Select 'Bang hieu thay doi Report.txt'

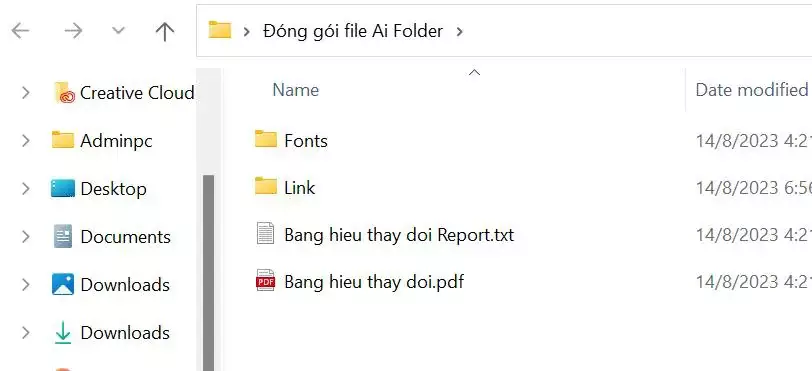pyautogui.click(x=399, y=235)
